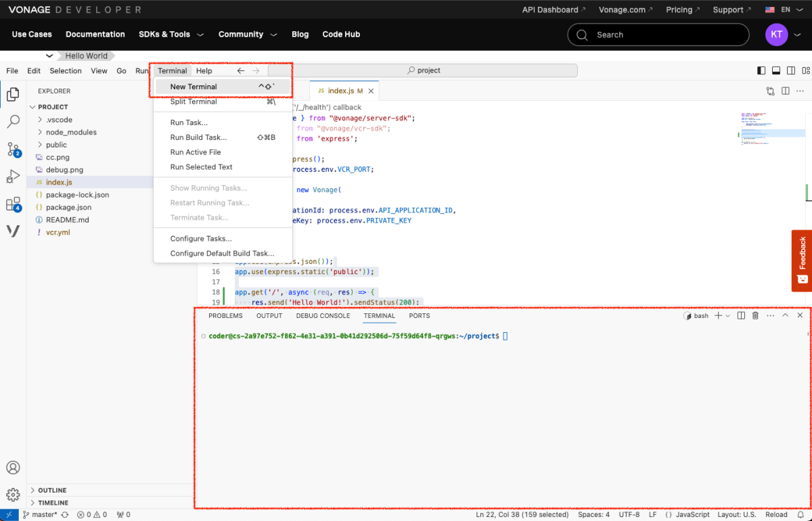Go back with left arrow

point(241,70)
